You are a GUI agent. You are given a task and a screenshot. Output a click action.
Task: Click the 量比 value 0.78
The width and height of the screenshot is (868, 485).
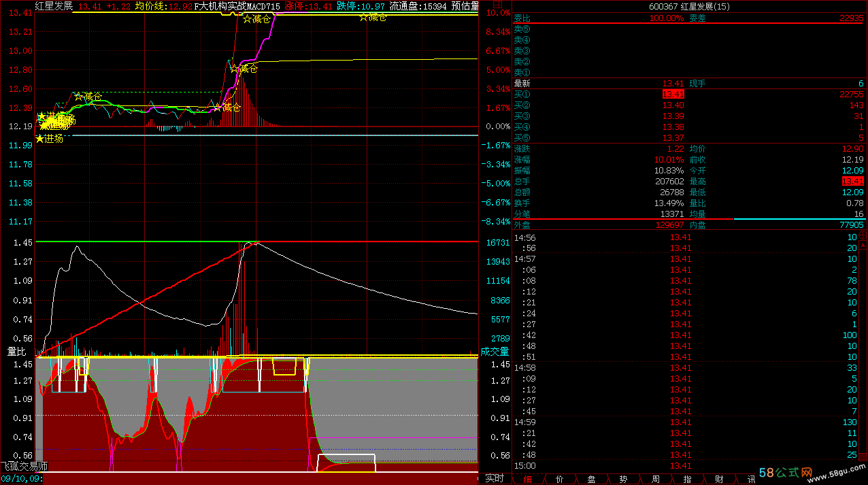coord(855,203)
